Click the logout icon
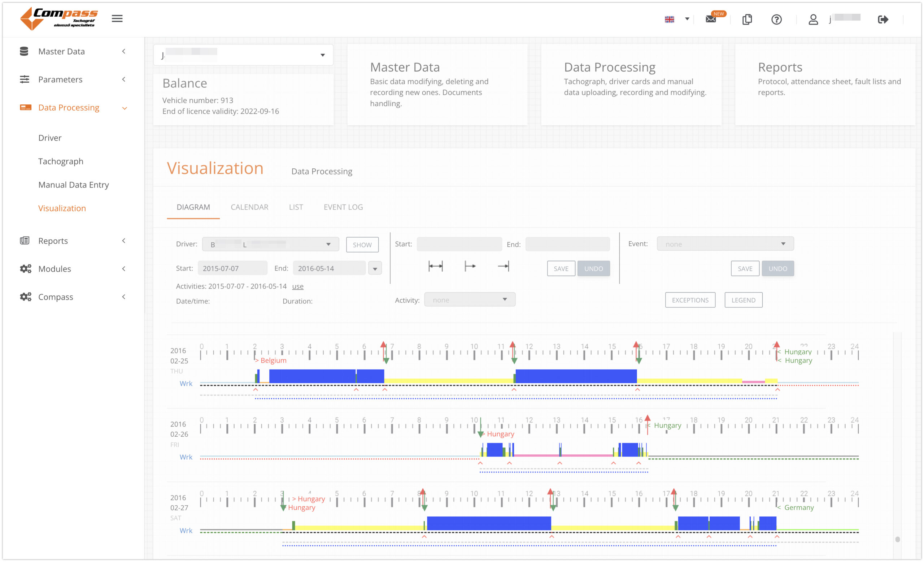Screen dimensions: 924x562 point(883,19)
